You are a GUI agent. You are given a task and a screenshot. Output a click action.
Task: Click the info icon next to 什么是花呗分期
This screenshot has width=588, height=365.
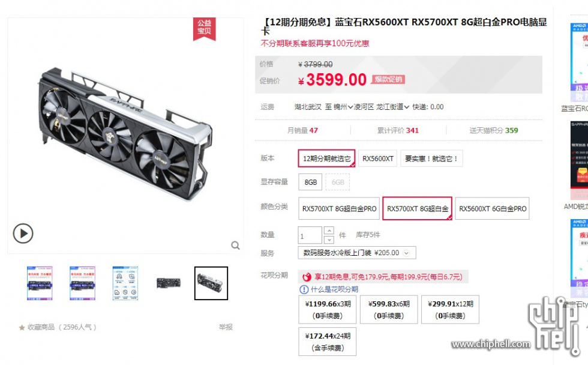coord(304,289)
